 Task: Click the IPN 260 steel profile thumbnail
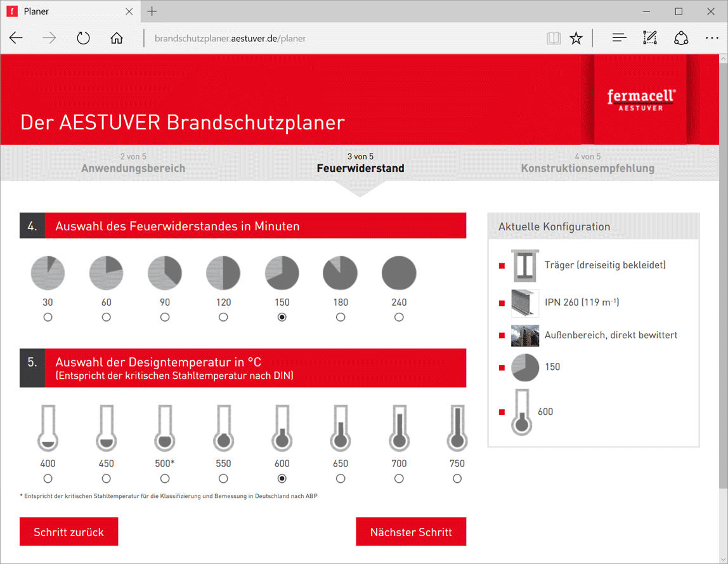(x=525, y=303)
